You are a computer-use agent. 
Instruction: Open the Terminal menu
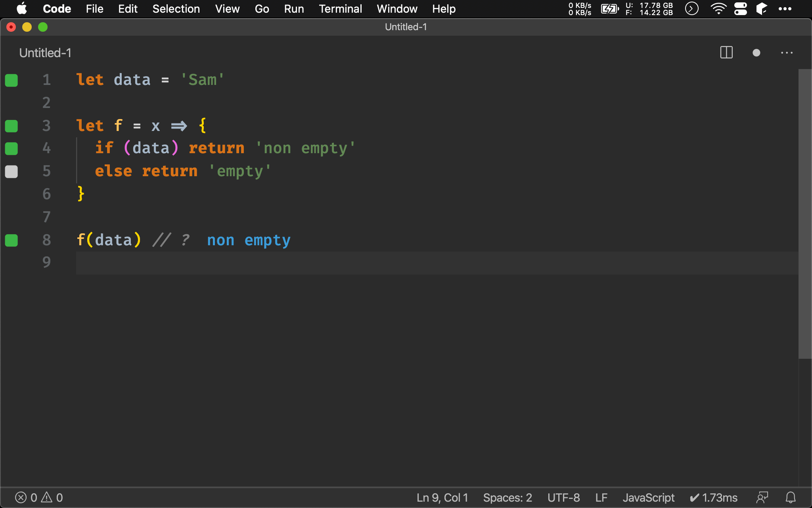pyautogui.click(x=340, y=9)
